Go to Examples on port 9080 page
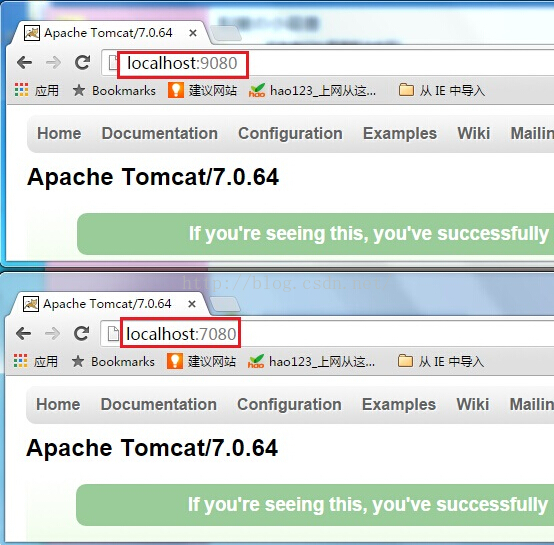This screenshot has width=554, height=545. coord(400,134)
